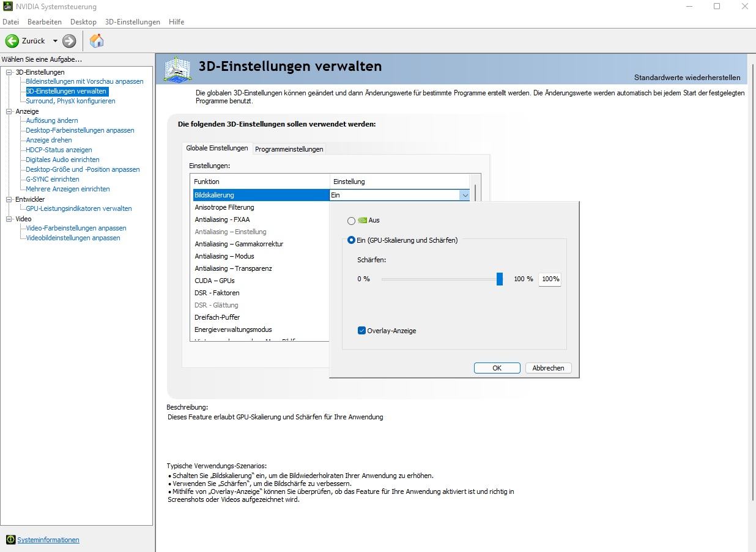Select the Bildskalierung row

(x=261, y=195)
